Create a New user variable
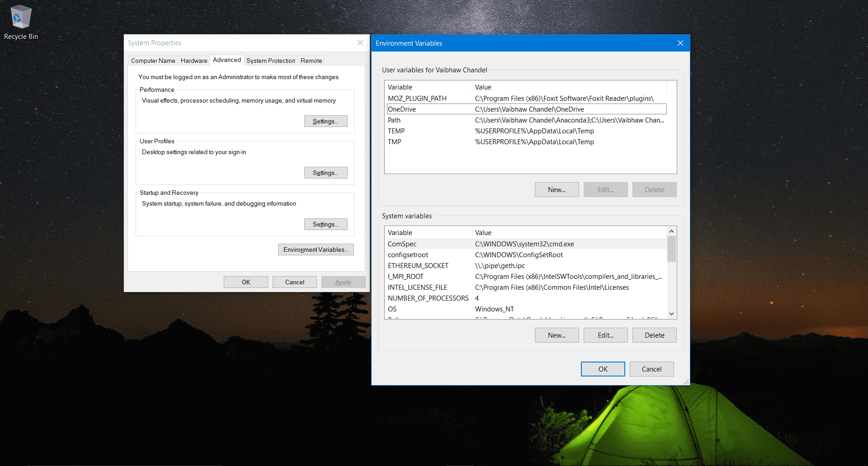868x466 pixels. pos(557,190)
